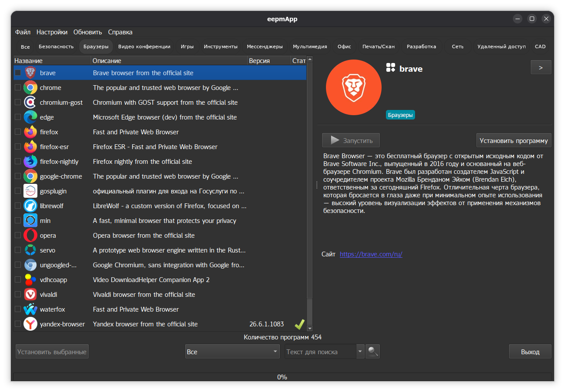Select the yandex-browser checkbox
The image size is (565, 392).
tap(18, 324)
